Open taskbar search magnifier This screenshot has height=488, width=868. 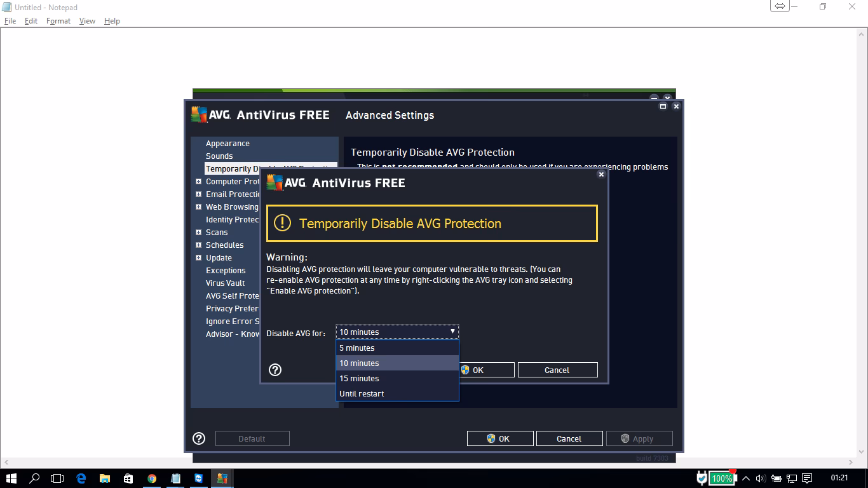[x=35, y=478]
